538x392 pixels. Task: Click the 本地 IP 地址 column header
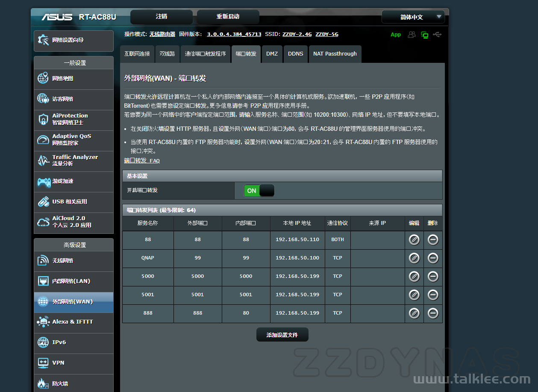297,223
